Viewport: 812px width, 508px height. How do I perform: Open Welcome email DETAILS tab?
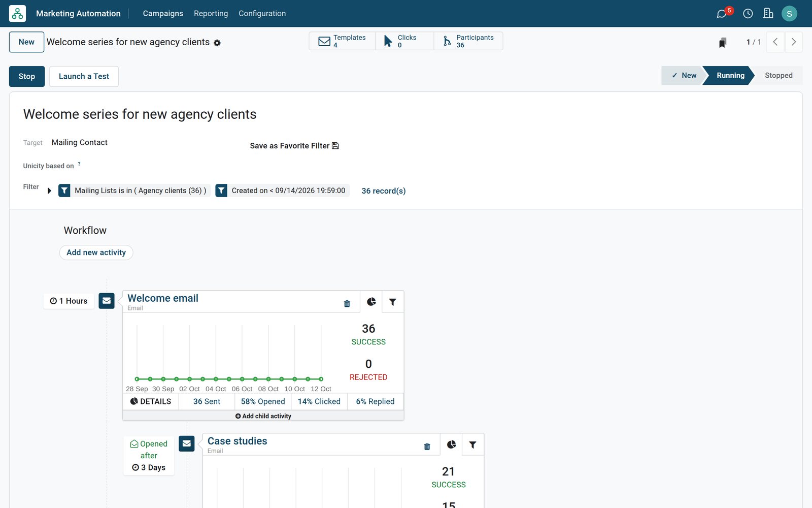pos(151,401)
